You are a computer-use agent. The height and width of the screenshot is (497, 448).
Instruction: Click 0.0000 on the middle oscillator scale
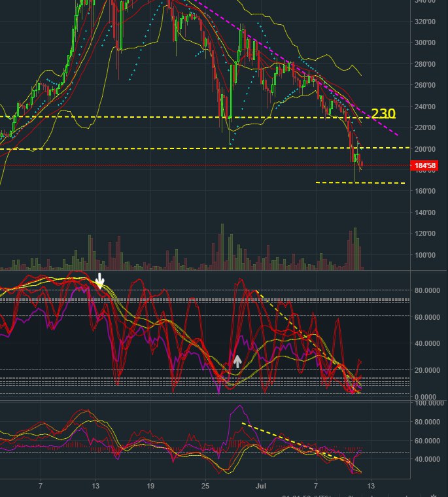(x=427, y=397)
